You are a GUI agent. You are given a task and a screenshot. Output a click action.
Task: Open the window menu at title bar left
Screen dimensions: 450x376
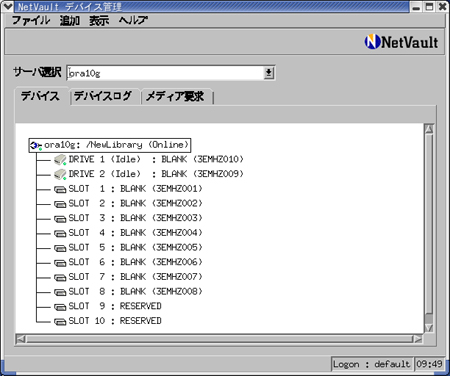coord(7,6)
